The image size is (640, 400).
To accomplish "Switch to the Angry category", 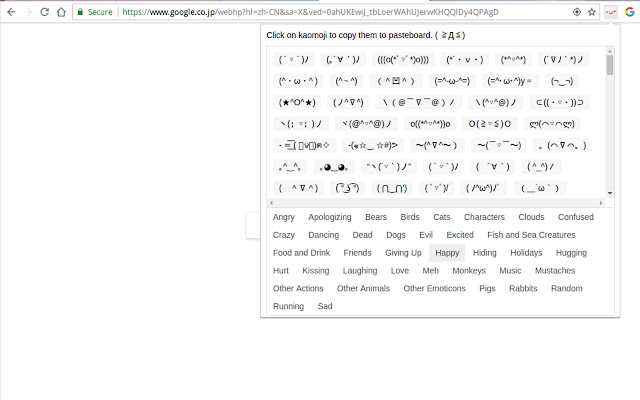I will click(x=284, y=217).
